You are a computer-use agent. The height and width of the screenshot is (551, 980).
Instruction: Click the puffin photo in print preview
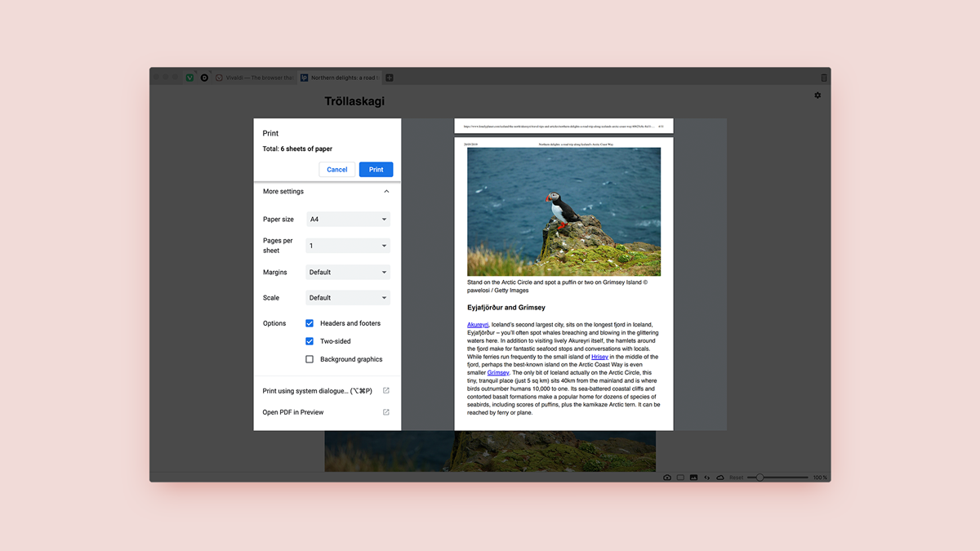pyautogui.click(x=563, y=211)
